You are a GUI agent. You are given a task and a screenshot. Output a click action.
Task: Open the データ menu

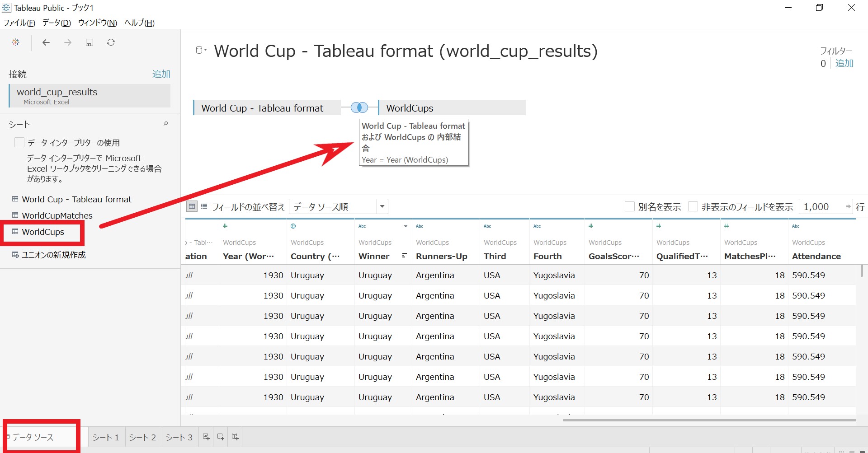click(x=56, y=23)
